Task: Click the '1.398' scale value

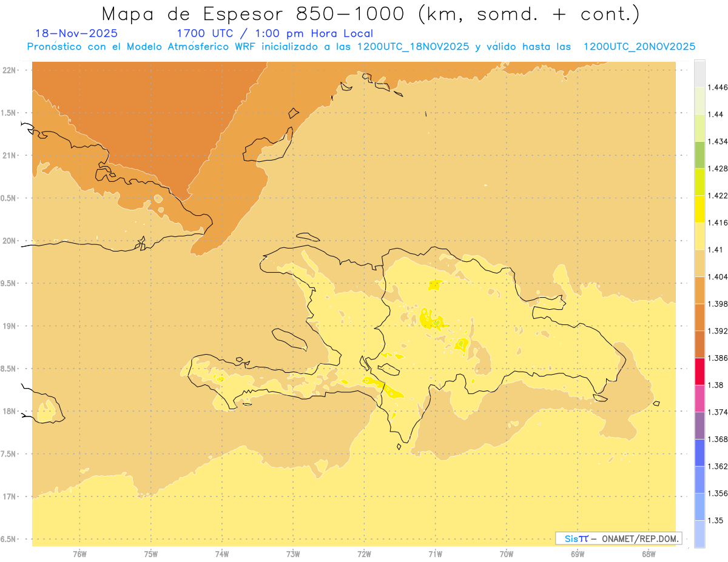Action: point(717,304)
